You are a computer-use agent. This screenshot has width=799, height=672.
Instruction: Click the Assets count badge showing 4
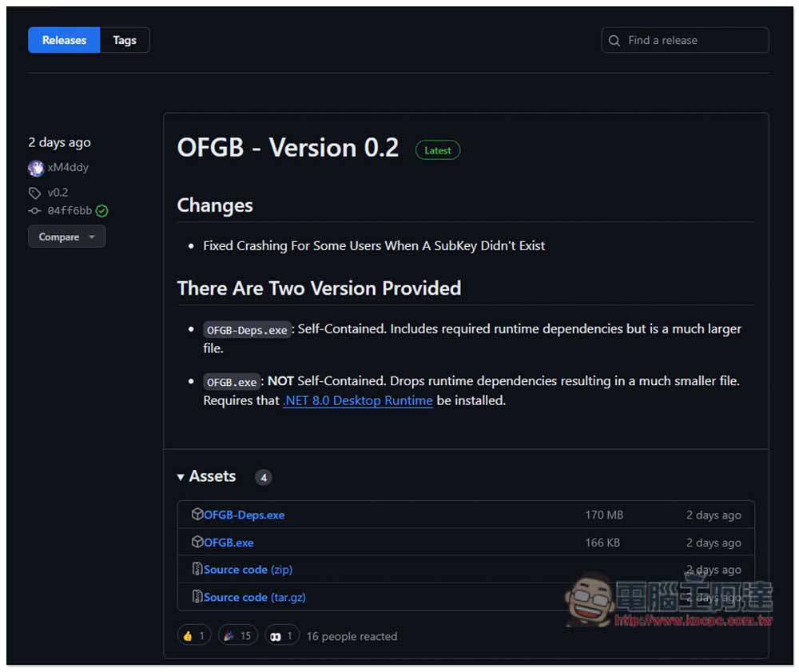tap(264, 477)
